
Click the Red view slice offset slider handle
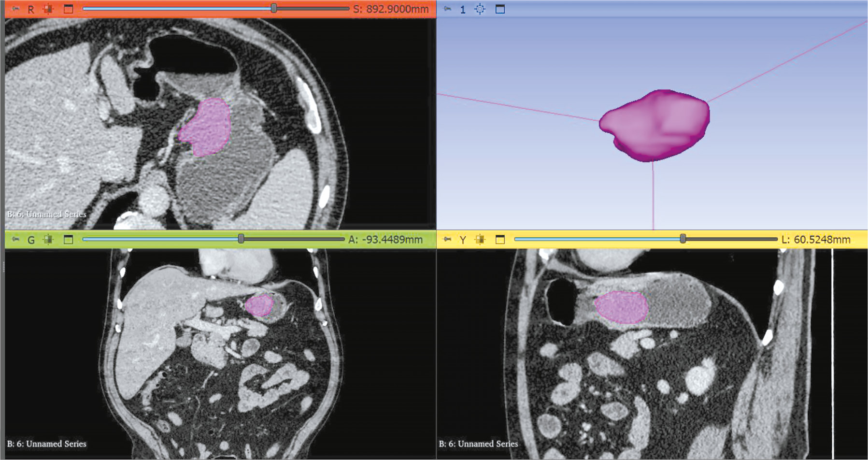(274, 8)
